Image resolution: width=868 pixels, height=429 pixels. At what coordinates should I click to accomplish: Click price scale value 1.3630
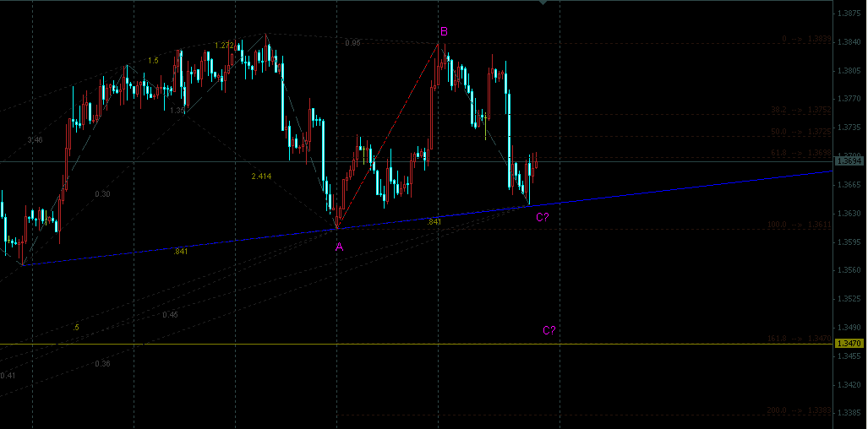(x=849, y=214)
